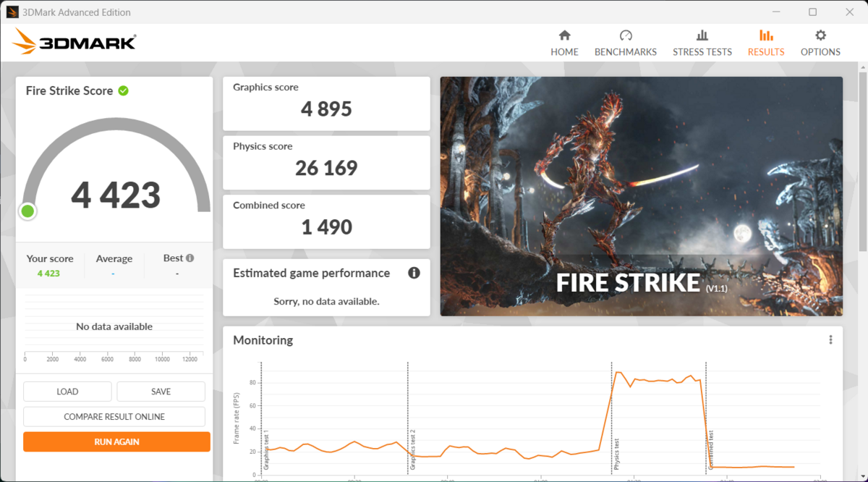868x482 pixels.
Task: Maximize the 3DMark window
Action: [812, 12]
